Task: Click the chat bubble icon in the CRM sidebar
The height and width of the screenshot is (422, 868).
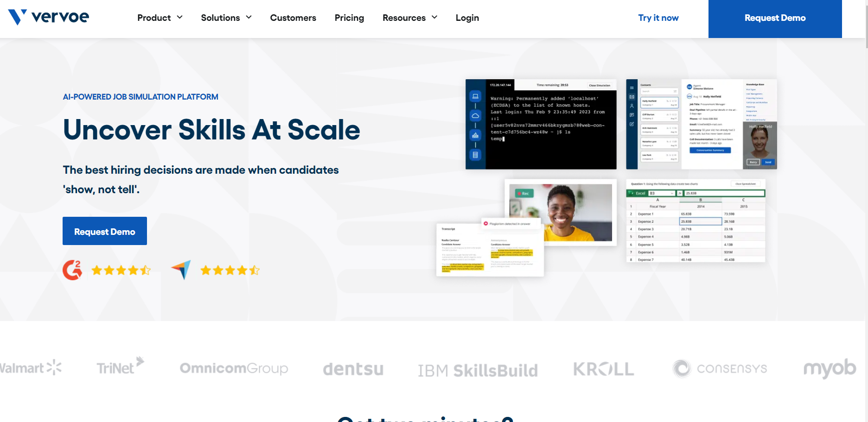Action: 632,114
